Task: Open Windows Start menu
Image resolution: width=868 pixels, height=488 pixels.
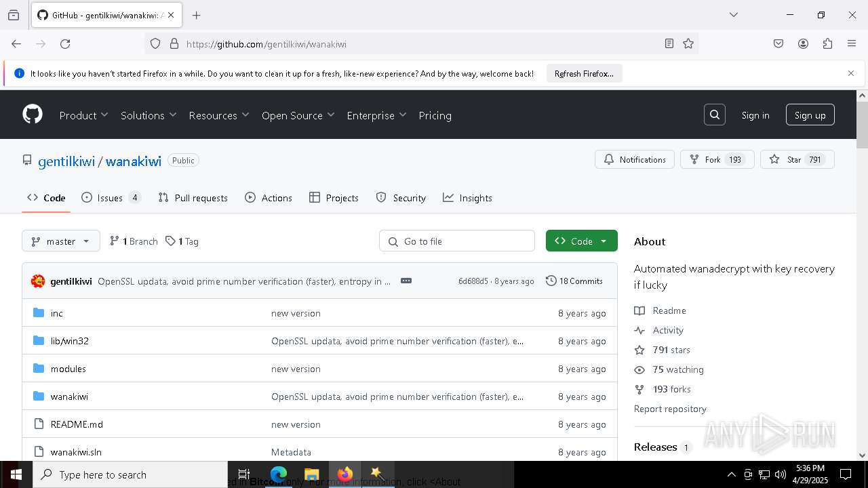Action: click(x=16, y=474)
